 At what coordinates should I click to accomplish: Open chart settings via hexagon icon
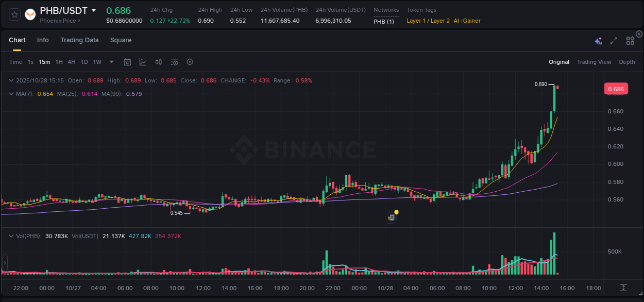190,62
